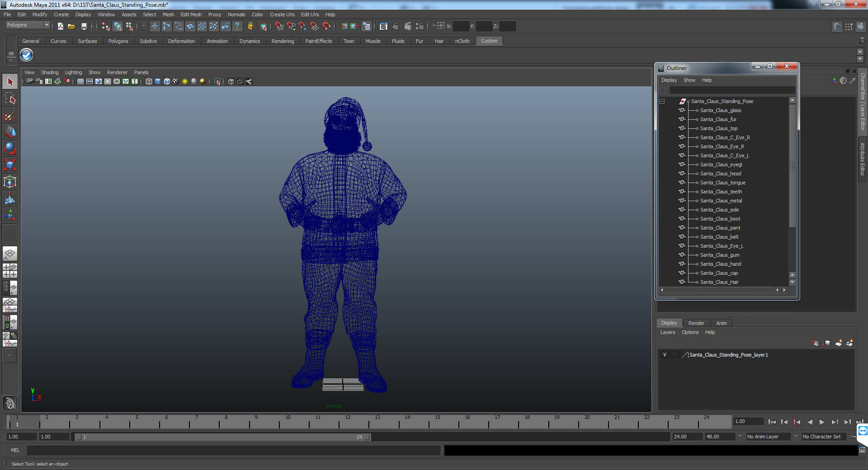Click the custom shelf checkmark button
Image resolution: width=868 pixels, height=470 pixels.
tap(27, 55)
